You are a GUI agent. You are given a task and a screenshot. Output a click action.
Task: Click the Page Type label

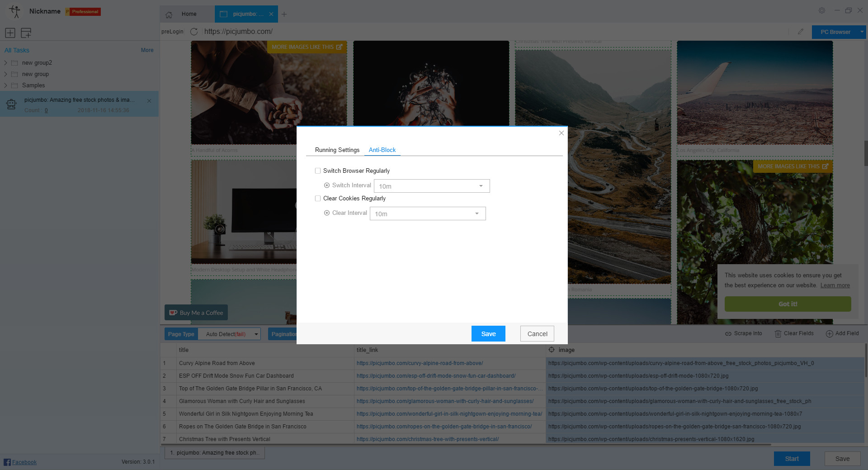click(181, 334)
